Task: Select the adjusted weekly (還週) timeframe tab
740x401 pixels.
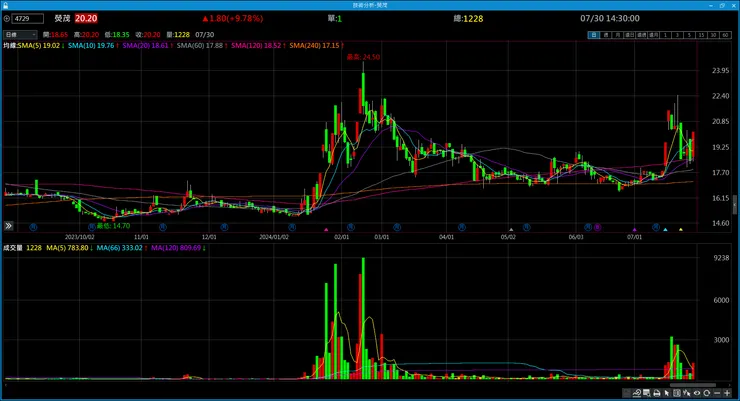Action: click(x=641, y=35)
